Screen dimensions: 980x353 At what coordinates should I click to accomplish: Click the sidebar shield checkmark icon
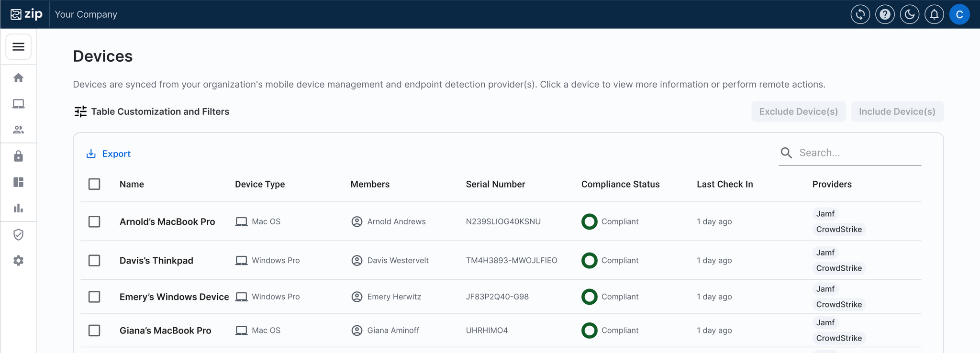pyautogui.click(x=18, y=234)
